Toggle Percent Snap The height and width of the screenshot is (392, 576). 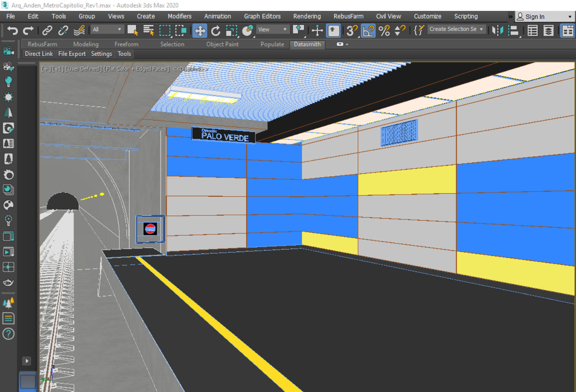[384, 31]
